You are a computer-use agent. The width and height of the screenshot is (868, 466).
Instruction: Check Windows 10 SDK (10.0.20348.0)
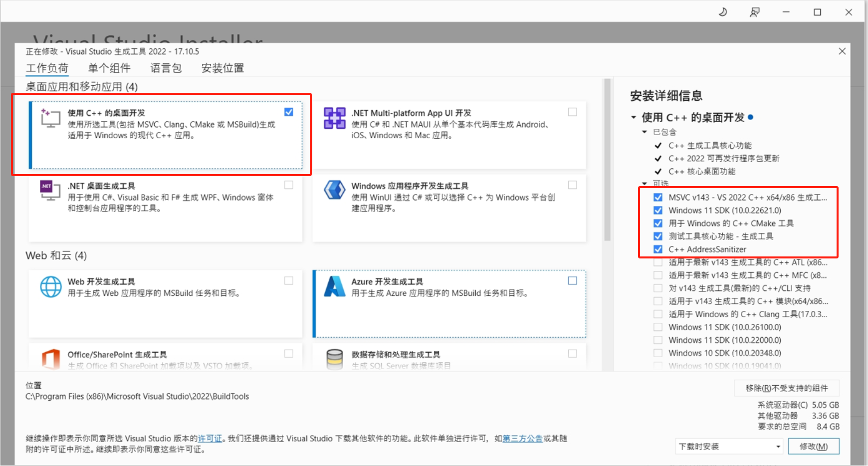tap(658, 353)
